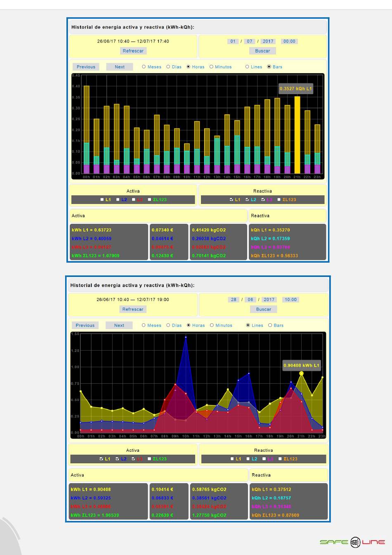Image resolution: width=392 pixels, height=555 pixels.
Task: Click the blue L2 peak at 10h
Action: 186,337
